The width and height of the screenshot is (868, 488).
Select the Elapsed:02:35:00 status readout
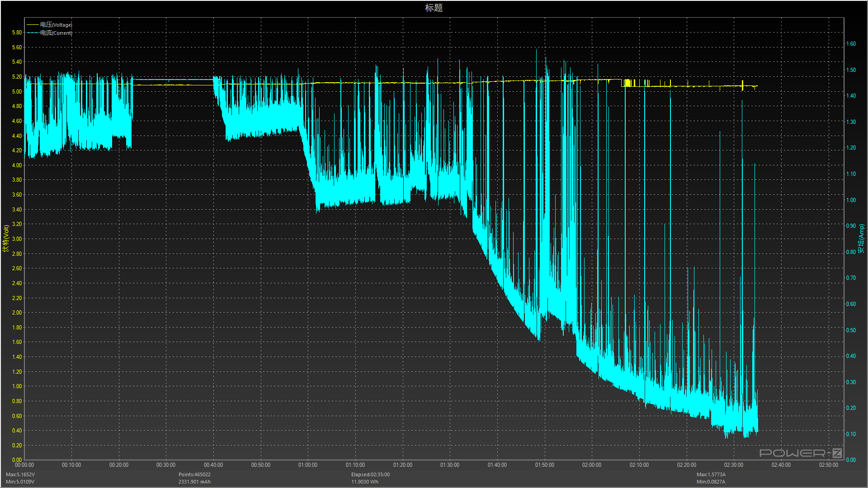pos(370,474)
